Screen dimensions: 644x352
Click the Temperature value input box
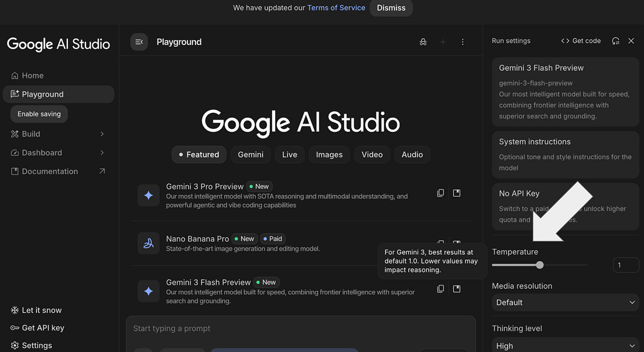(625, 265)
